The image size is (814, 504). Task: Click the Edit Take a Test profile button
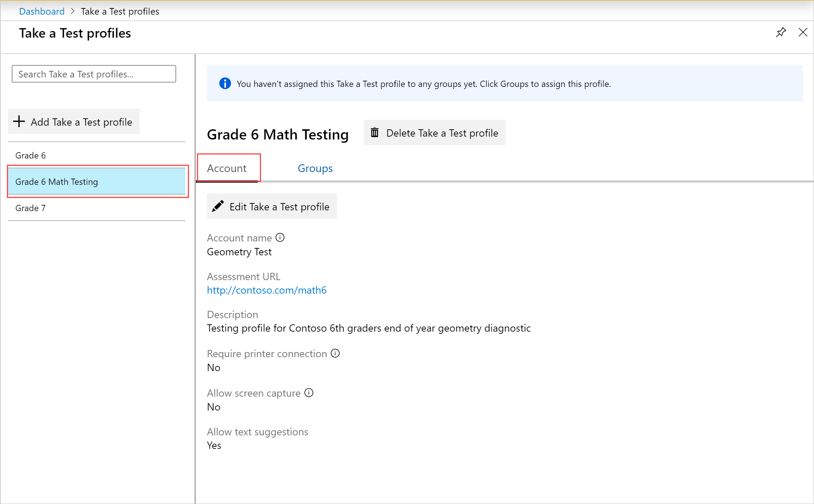[271, 207]
